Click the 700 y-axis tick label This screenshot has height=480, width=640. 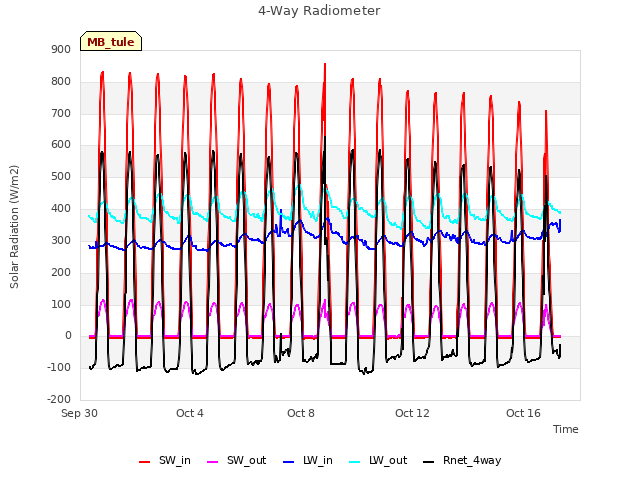61,113
